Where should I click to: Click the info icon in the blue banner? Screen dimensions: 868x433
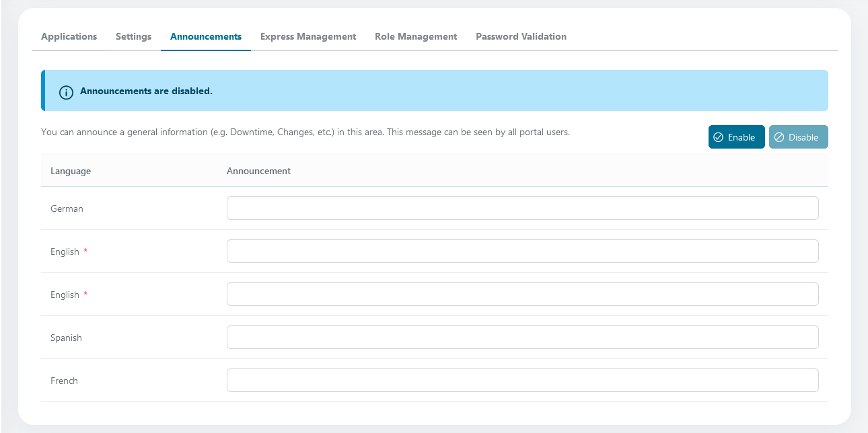pyautogui.click(x=66, y=92)
